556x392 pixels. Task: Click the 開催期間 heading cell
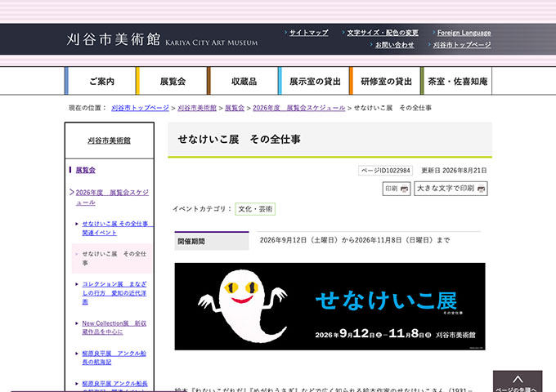pyautogui.click(x=212, y=241)
